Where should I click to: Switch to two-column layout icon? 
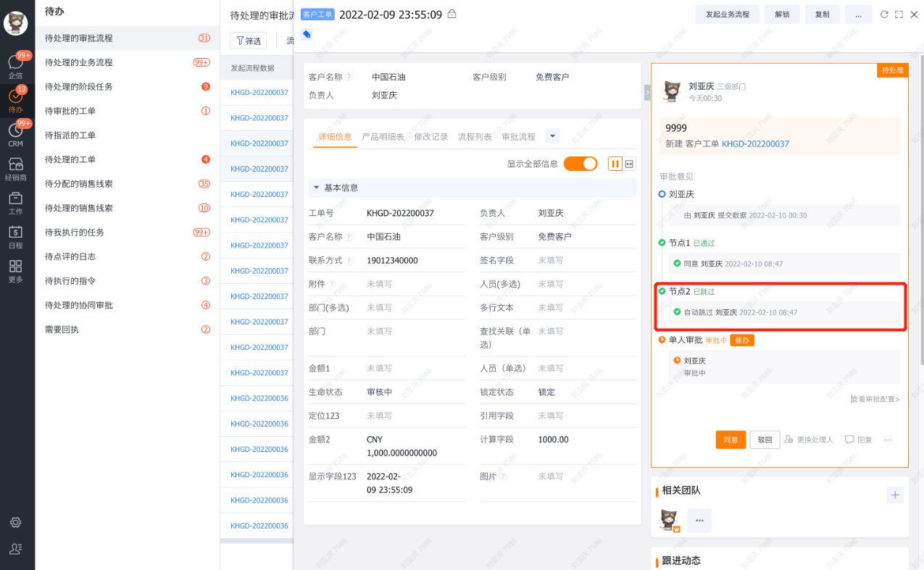[615, 164]
